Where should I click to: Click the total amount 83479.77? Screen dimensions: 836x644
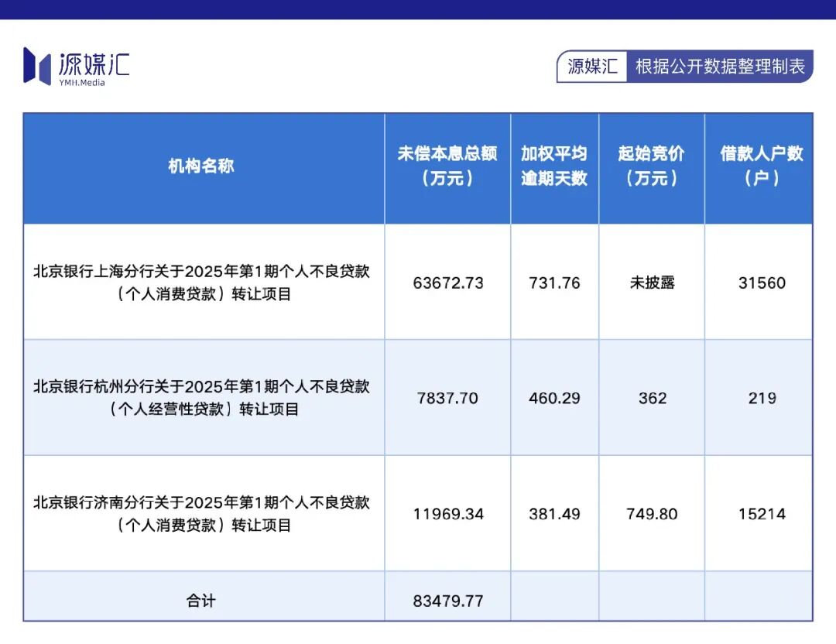(x=447, y=600)
